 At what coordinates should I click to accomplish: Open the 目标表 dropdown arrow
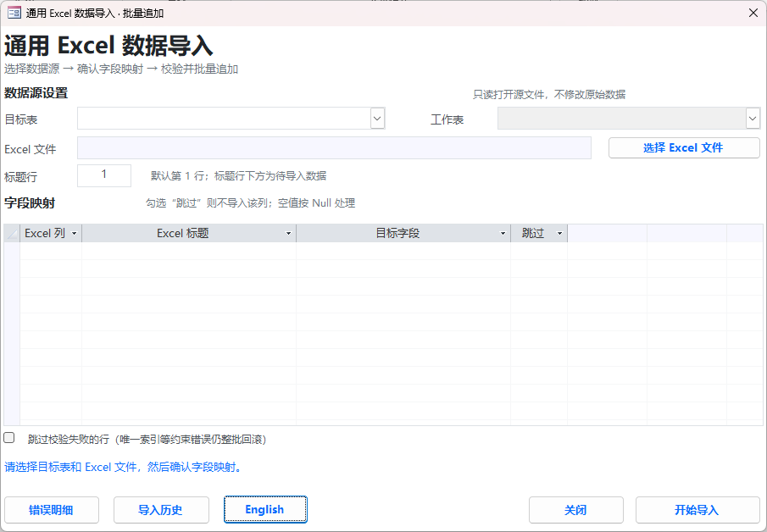click(377, 119)
